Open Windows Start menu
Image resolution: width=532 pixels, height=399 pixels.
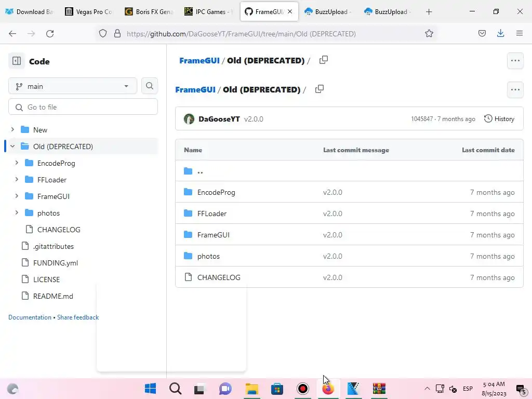(x=150, y=389)
